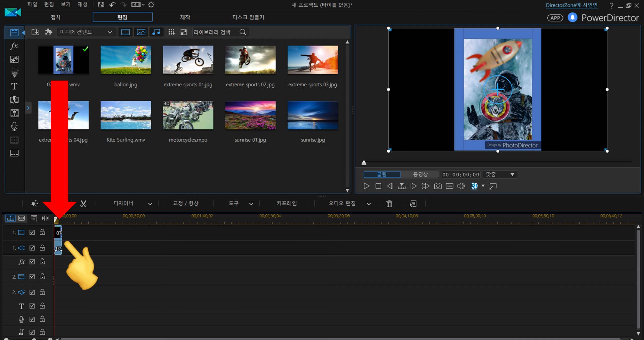Click the APP button
644x340 pixels.
point(555,18)
